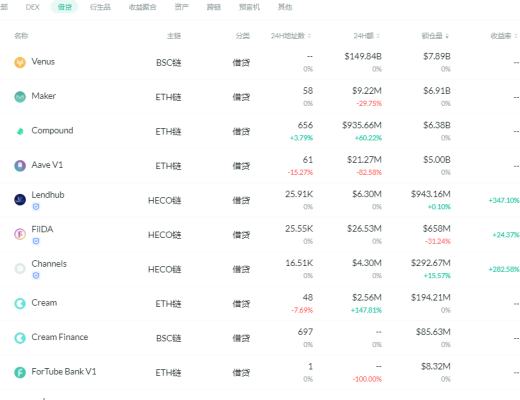Click the -15.27% change for Aave V1
This screenshot has height=400, width=520.
pos(300,172)
